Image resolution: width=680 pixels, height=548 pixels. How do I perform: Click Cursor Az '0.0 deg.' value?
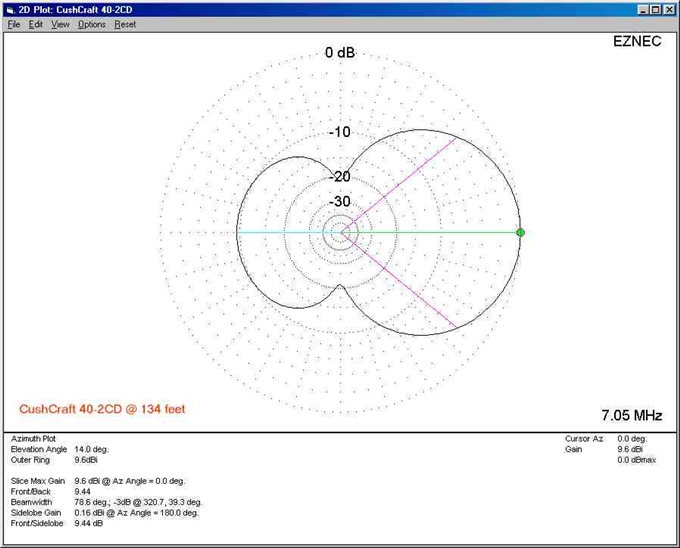point(632,439)
